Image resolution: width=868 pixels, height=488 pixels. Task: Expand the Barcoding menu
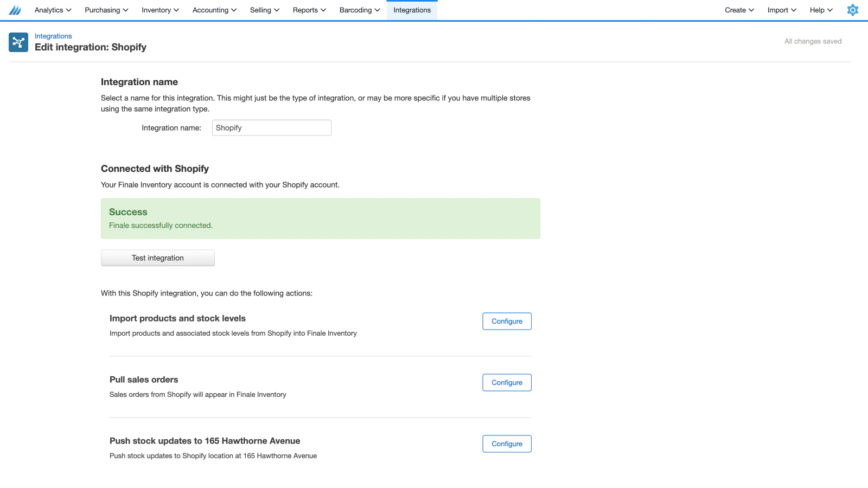360,10
